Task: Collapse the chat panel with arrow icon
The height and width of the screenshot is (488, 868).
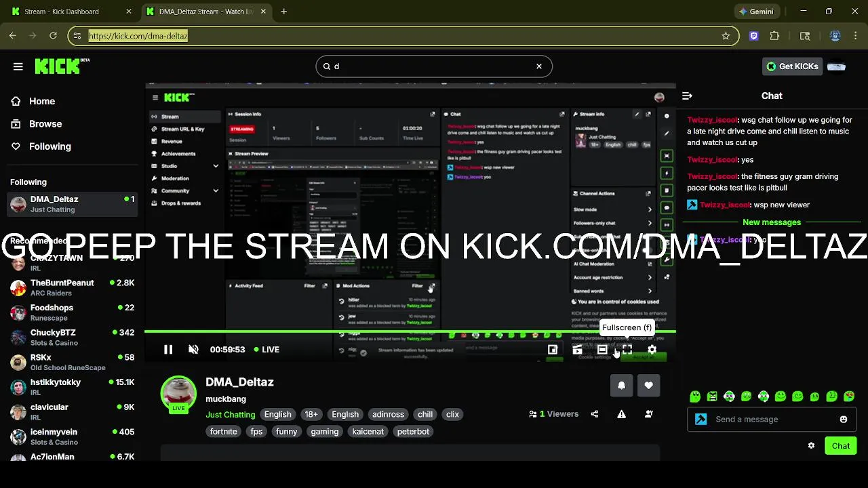Action: point(687,96)
